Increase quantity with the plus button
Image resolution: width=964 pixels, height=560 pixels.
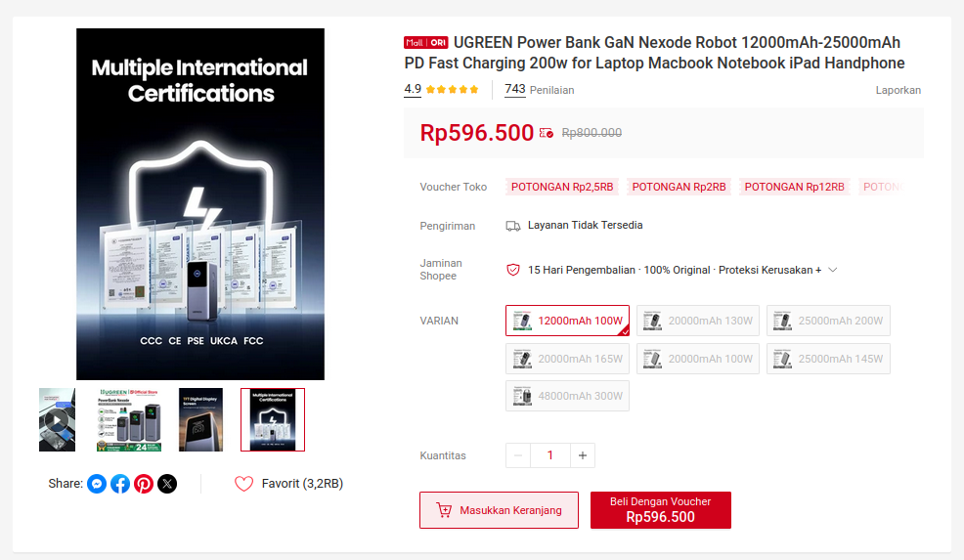(583, 455)
